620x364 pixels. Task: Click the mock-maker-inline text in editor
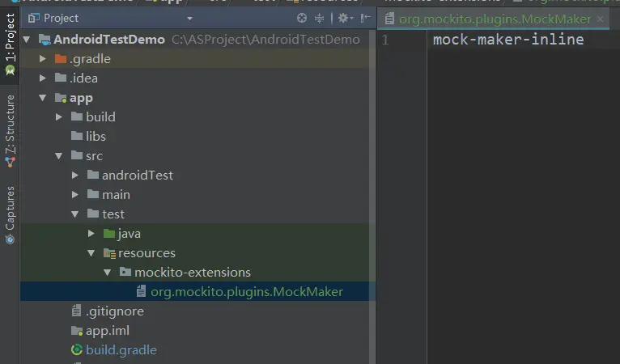point(508,39)
